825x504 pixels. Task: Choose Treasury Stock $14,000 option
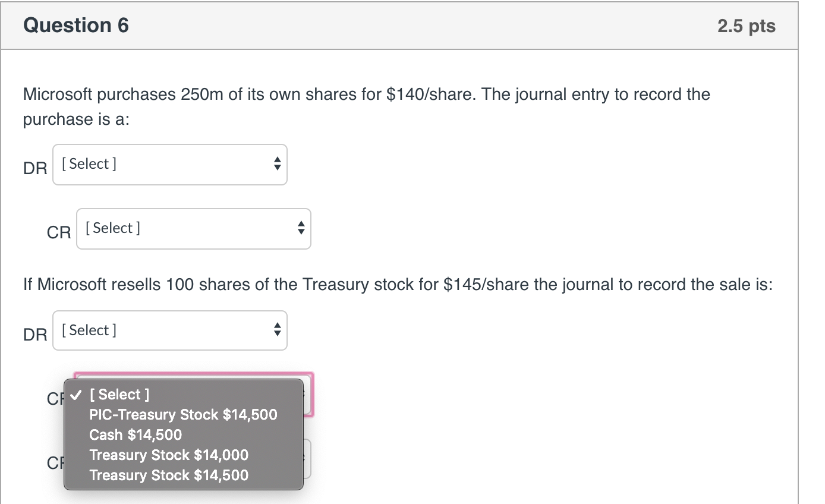169,455
